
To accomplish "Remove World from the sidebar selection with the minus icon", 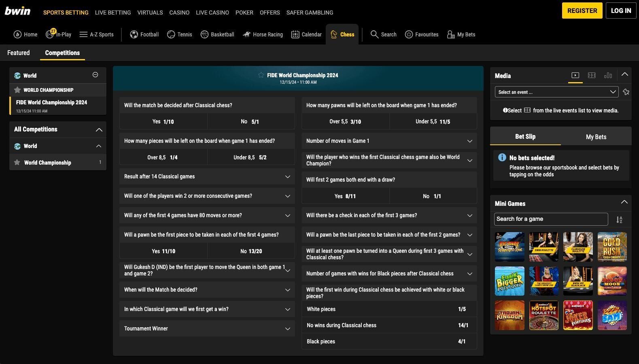I will tap(95, 75).
